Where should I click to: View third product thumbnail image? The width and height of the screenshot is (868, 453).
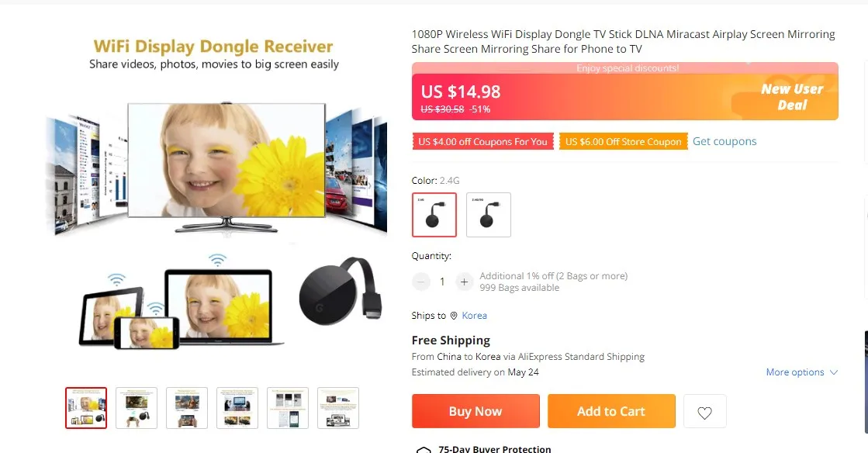(187, 408)
